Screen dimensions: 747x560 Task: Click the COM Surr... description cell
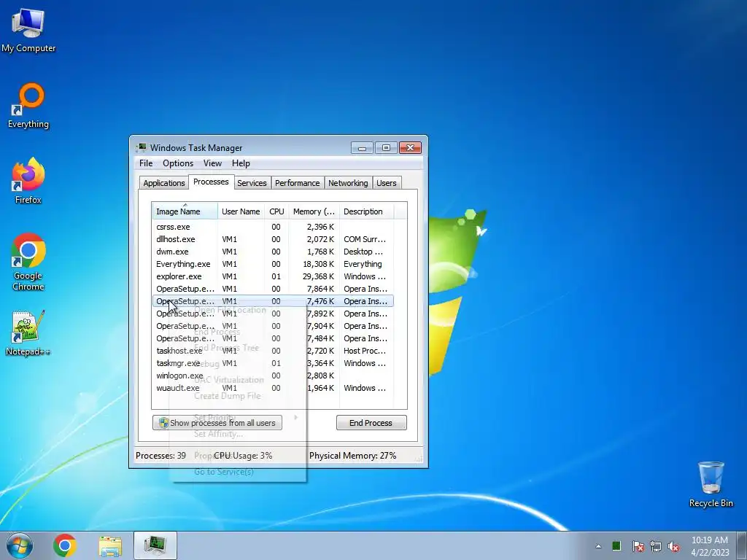tap(365, 239)
